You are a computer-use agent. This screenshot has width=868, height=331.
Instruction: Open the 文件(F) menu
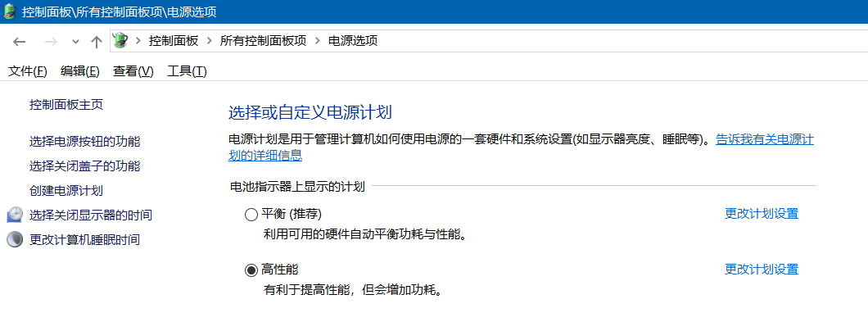point(27,71)
